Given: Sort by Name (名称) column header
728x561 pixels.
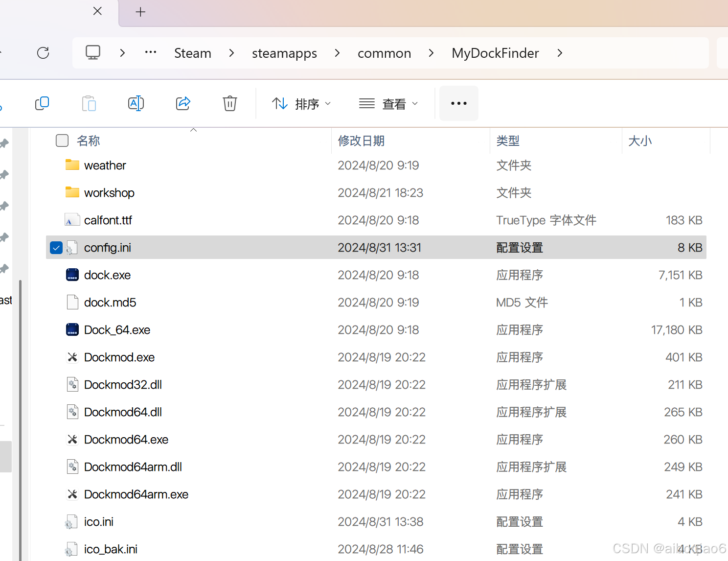Looking at the screenshot, I should [x=89, y=141].
